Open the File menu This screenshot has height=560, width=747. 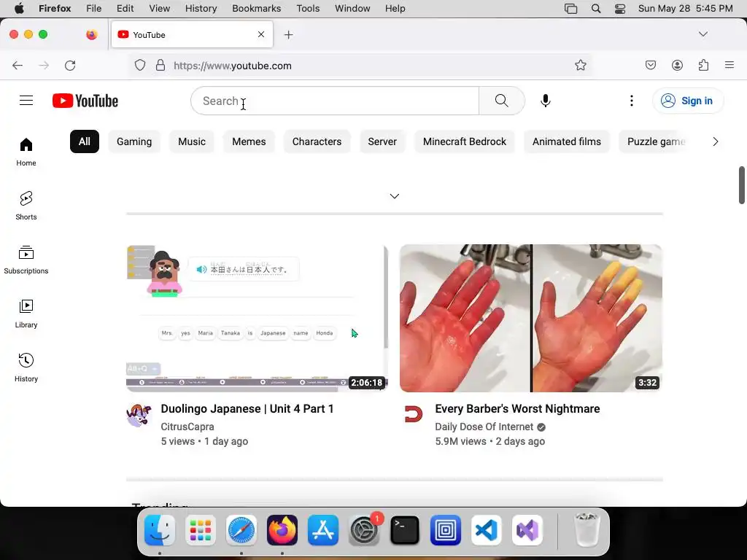point(93,9)
